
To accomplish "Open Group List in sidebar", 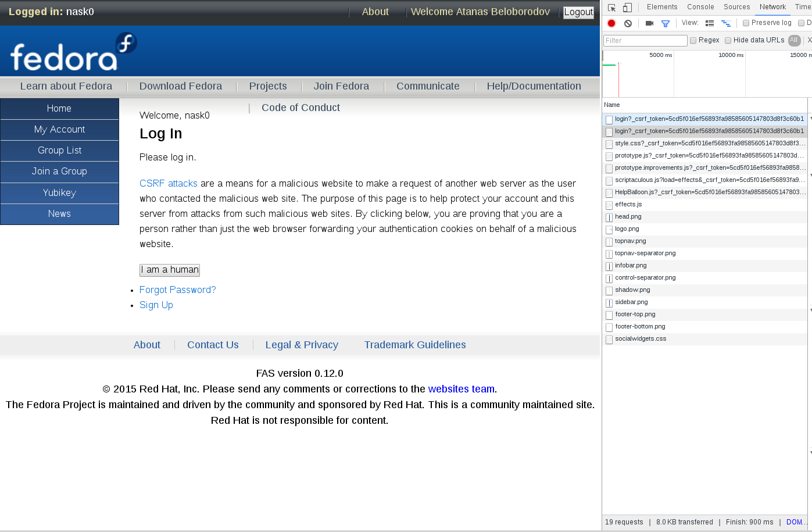I will (x=59, y=151).
